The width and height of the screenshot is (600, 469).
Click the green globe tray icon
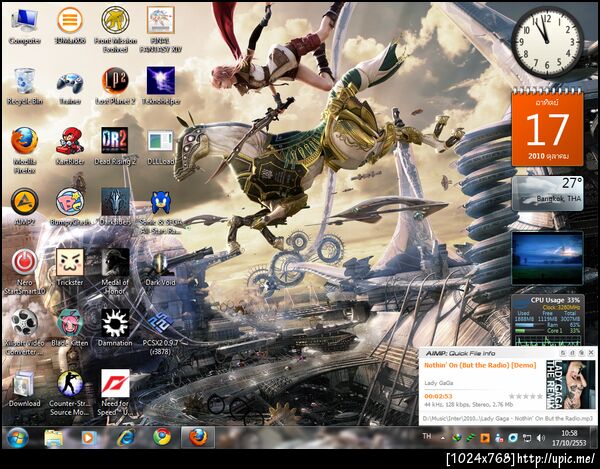[x=457, y=438]
